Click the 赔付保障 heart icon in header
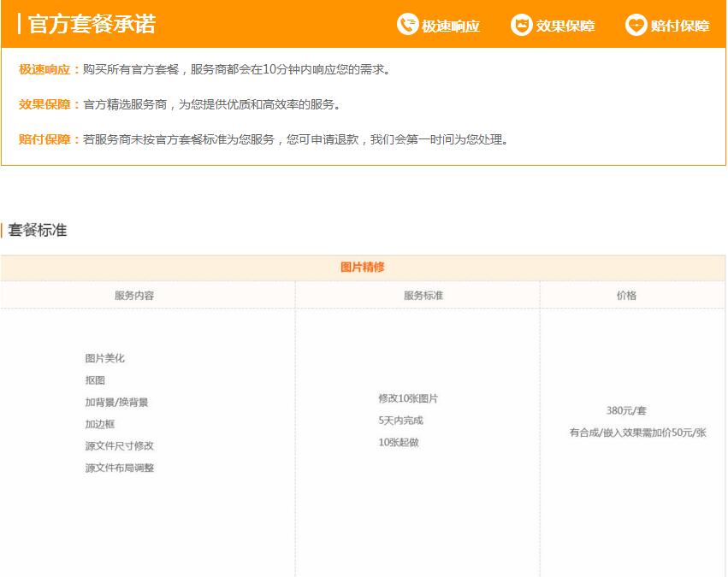Viewport: 728px width, 577px height. pos(636,25)
